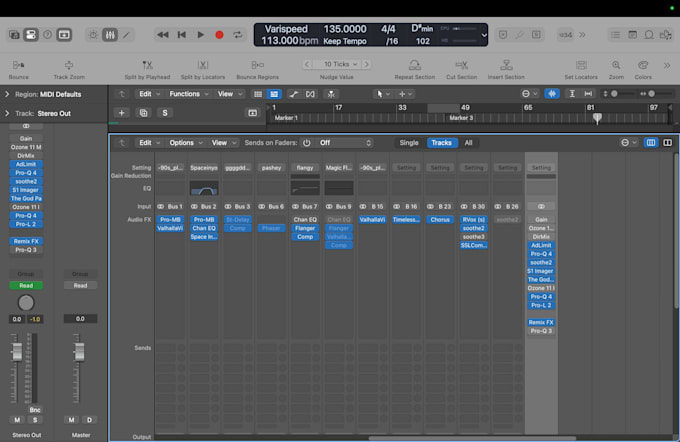Toggle the Waveform Zoom button
This screenshot has height=442, width=680.
point(552,94)
